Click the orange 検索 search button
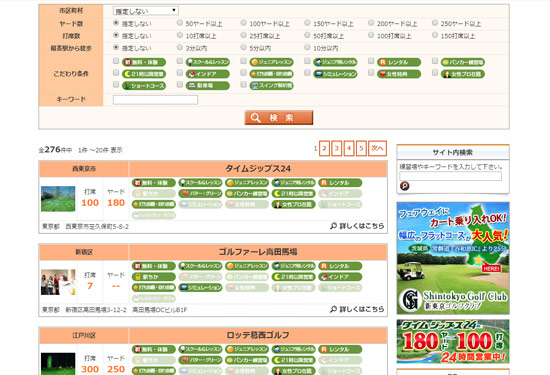550x375 pixels. [279, 118]
